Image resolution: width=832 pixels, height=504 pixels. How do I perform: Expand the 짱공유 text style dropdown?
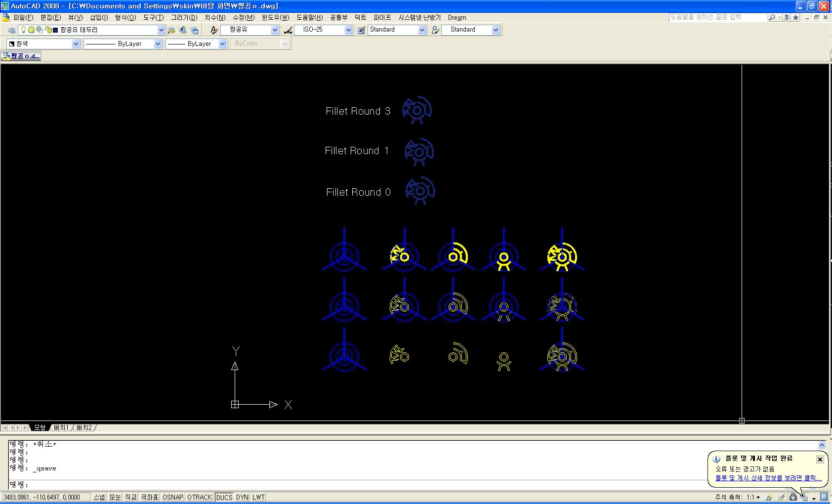pos(275,30)
